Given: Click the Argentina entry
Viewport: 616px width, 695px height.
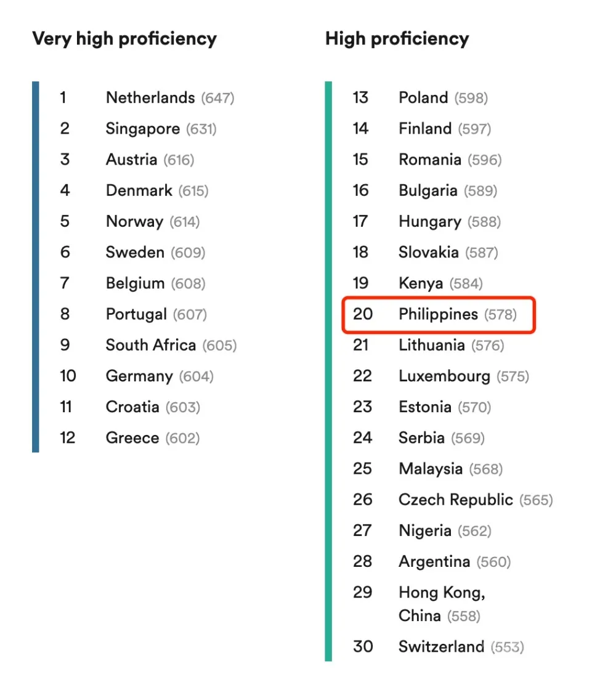Looking at the screenshot, I should click(432, 561).
